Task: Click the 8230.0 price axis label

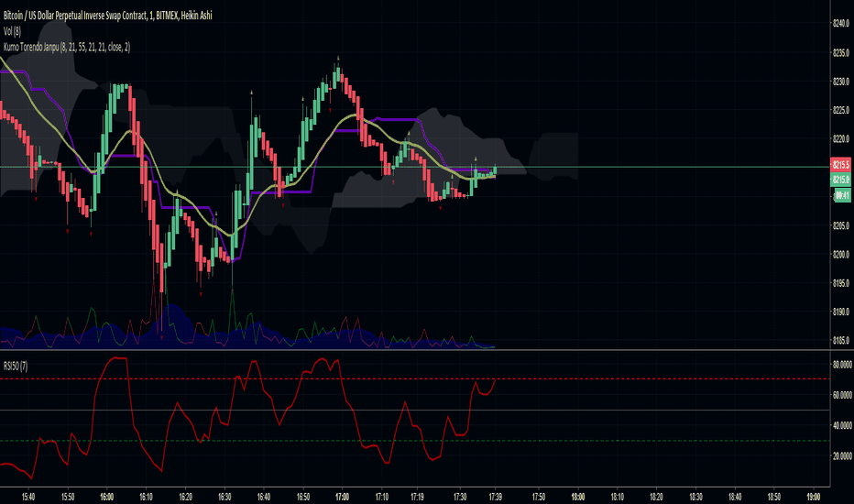Action: coord(841,82)
